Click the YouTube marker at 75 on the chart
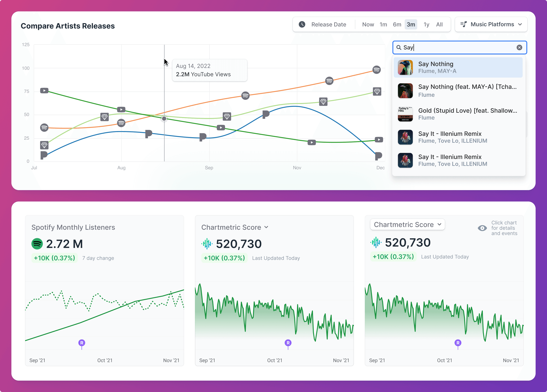This screenshot has height=392, width=547. tap(44, 91)
